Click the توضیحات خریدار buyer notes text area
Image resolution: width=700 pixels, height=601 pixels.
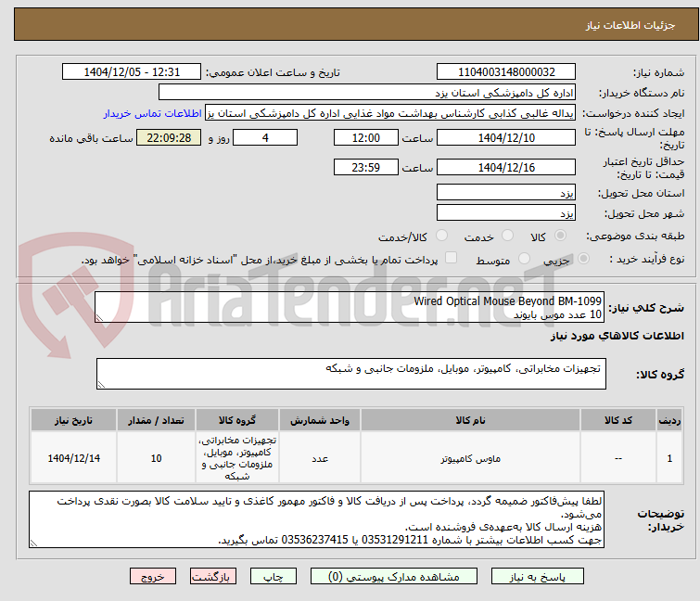coord(316,519)
